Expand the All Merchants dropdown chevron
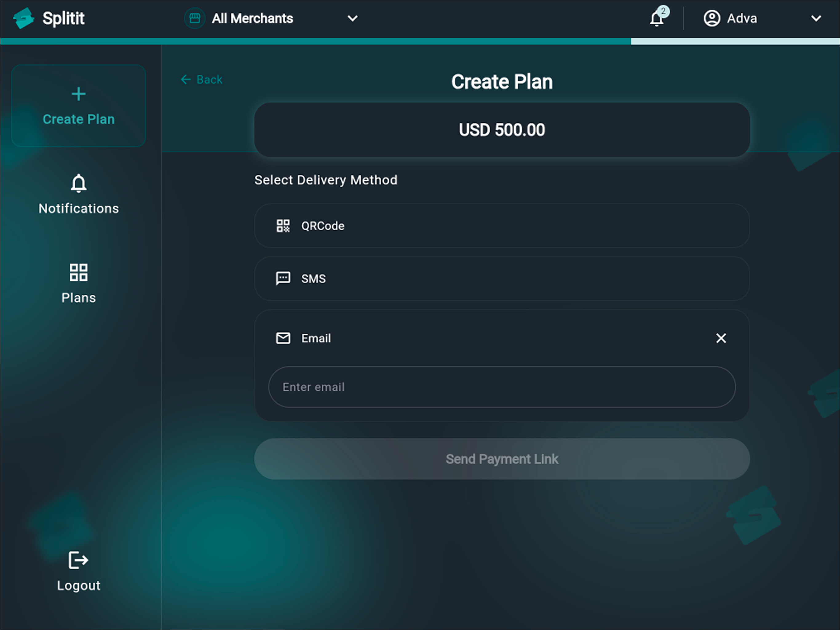This screenshot has height=630, width=840. 352,18
